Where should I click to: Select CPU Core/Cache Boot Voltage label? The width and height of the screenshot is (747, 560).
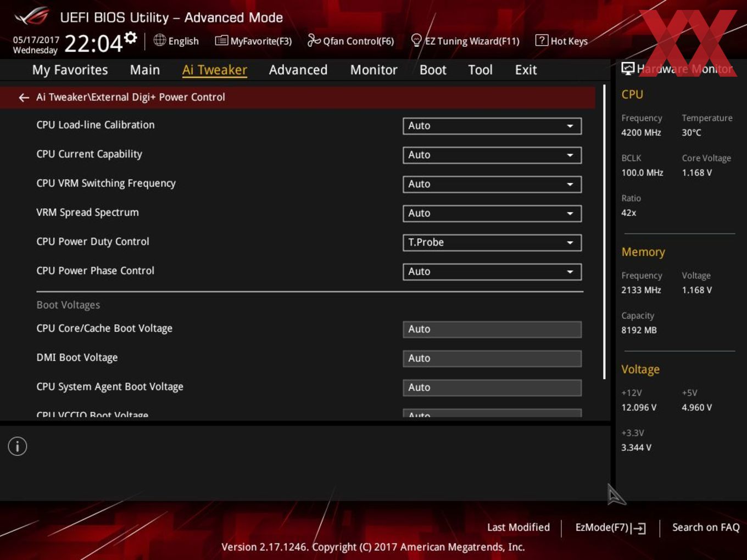click(104, 328)
